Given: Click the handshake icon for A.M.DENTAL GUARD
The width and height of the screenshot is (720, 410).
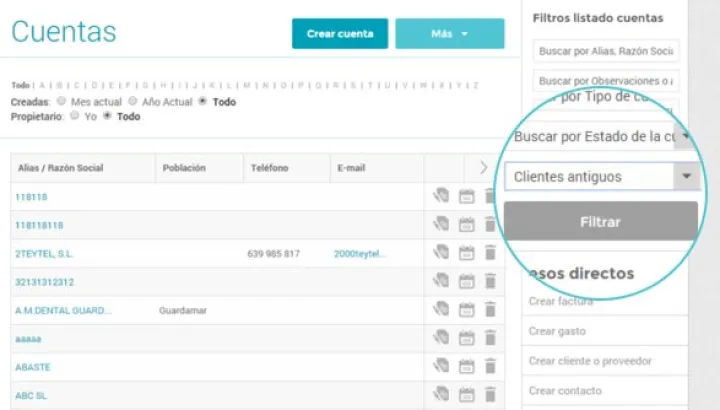Looking at the screenshot, I should (441, 309).
